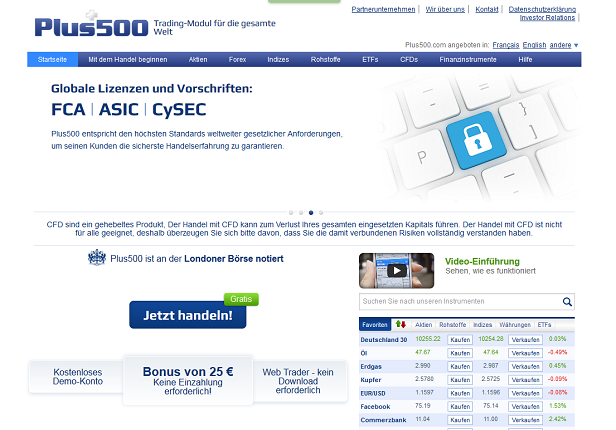Click Kaufen for Kupfer
616x430 pixels.
(460, 380)
